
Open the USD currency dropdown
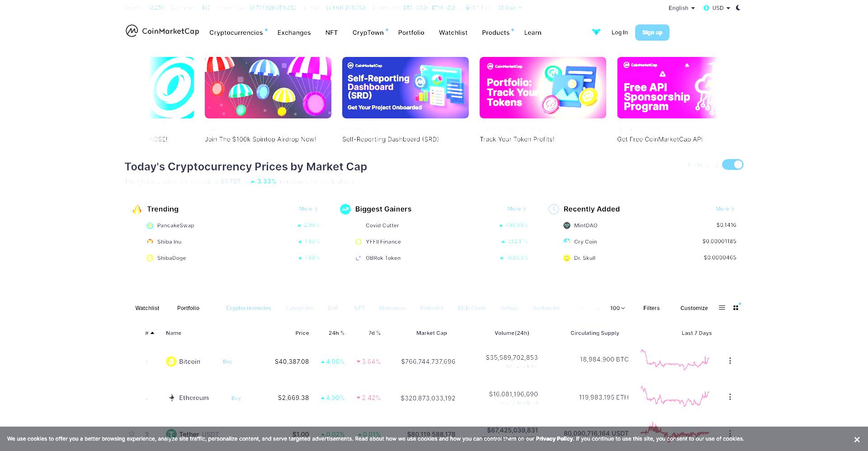point(717,8)
